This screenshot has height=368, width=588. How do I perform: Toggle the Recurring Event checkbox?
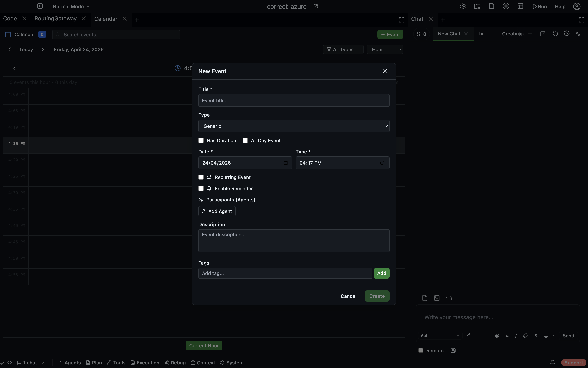(x=201, y=177)
